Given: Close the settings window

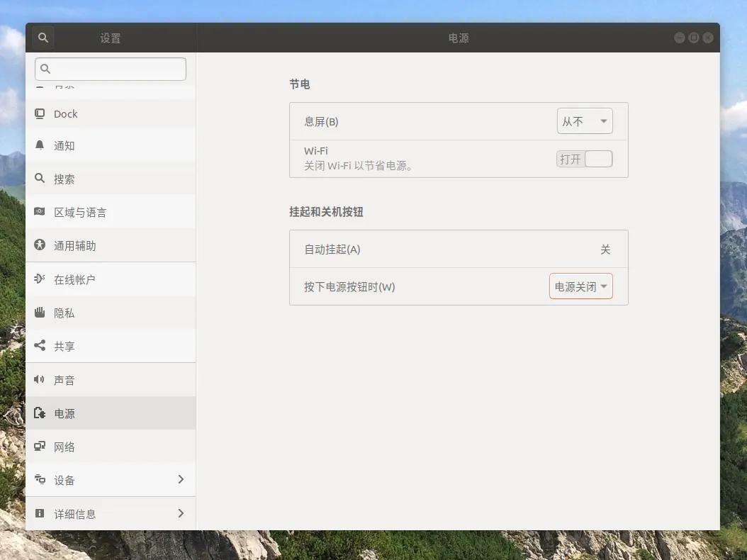Looking at the screenshot, I should [x=709, y=38].
